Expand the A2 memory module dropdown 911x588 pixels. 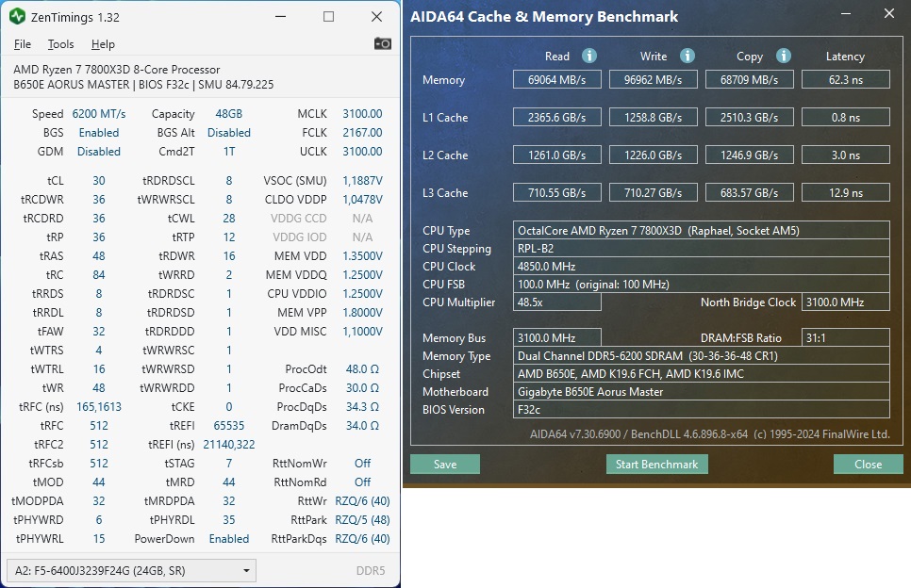(131, 571)
